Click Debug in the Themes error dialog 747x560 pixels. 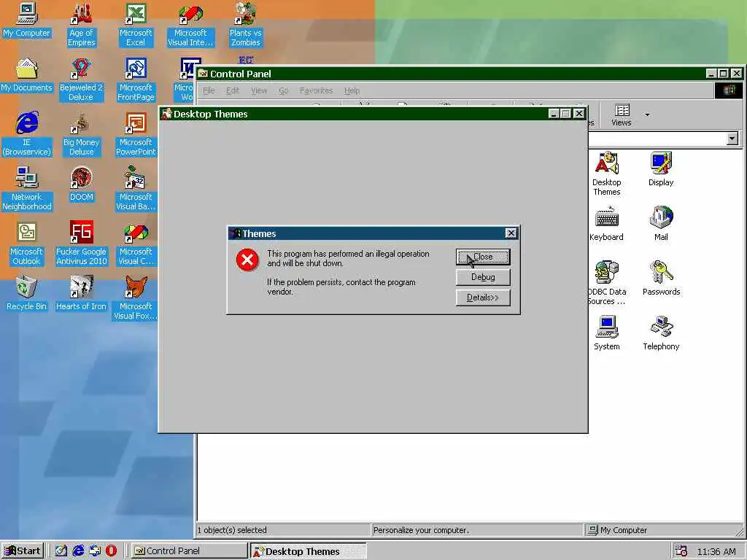point(483,277)
